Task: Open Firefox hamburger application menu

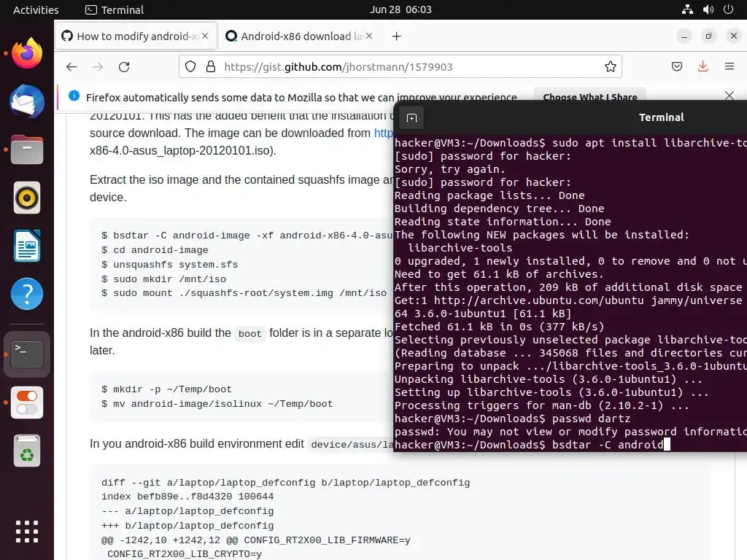Action: [729, 66]
